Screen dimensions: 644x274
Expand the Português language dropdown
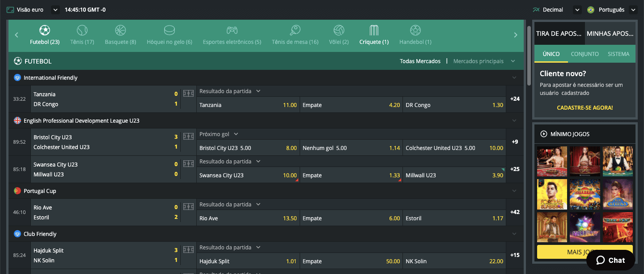coord(633,9)
